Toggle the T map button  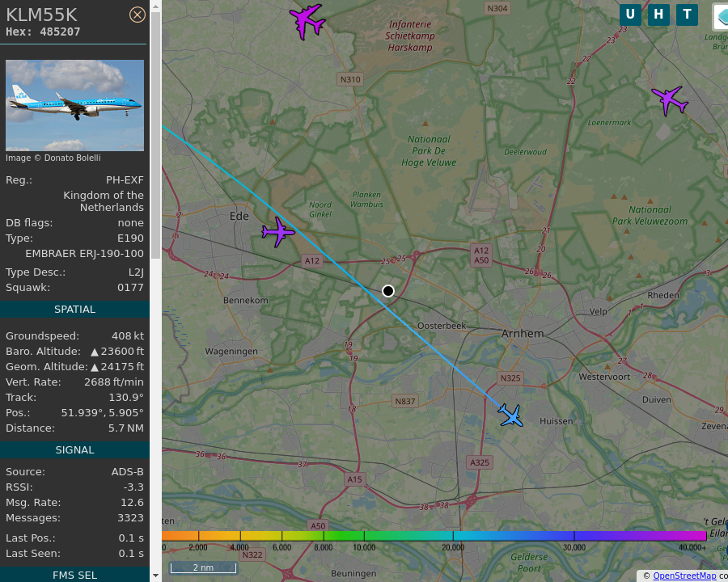coord(687,15)
